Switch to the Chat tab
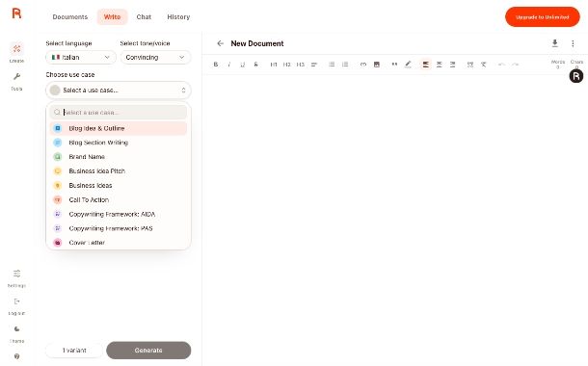The width and height of the screenshot is (588, 366). point(144,17)
